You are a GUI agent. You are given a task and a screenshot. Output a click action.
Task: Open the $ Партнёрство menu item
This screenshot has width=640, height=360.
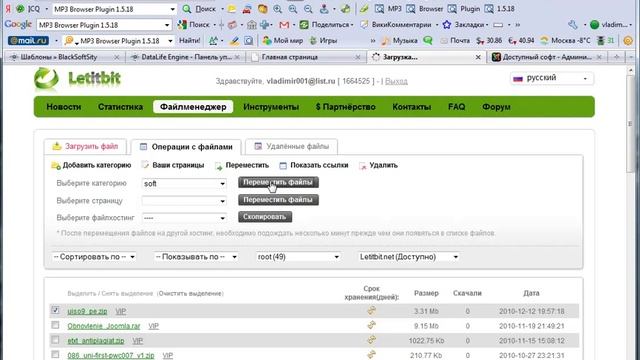[345, 107]
